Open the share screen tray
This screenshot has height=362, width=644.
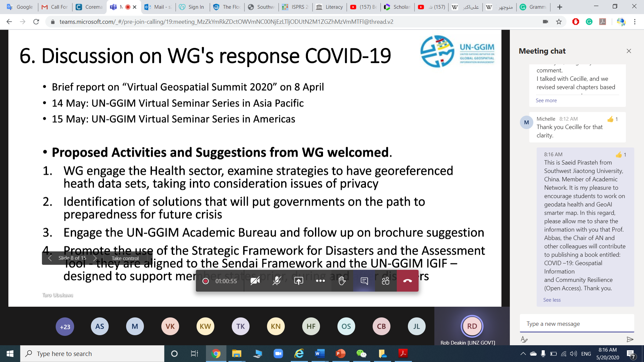coord(298,281)
